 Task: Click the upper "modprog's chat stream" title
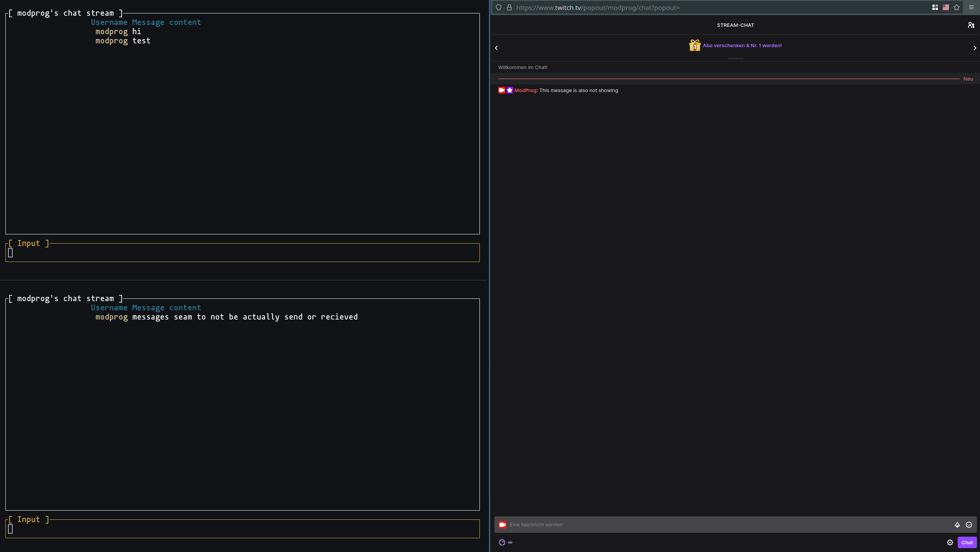coord(66,13)
